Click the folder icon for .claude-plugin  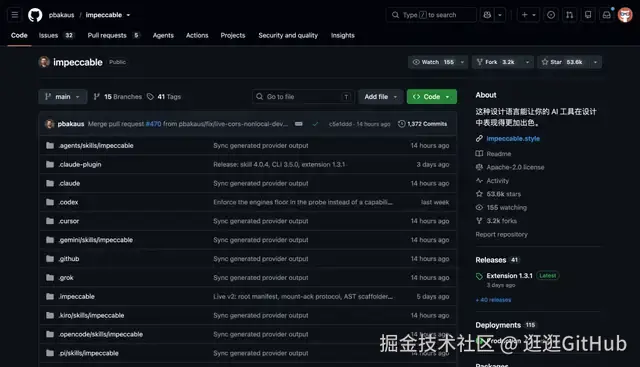[50, 165]
